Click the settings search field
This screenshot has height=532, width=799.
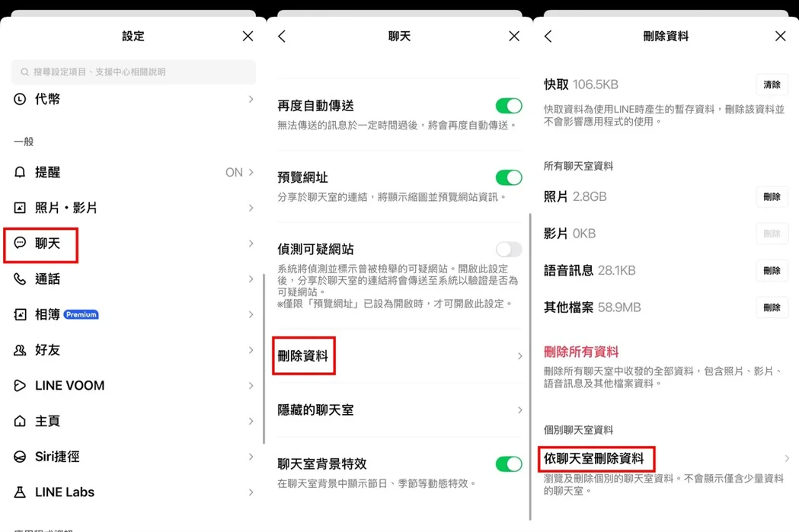[133, 72]
